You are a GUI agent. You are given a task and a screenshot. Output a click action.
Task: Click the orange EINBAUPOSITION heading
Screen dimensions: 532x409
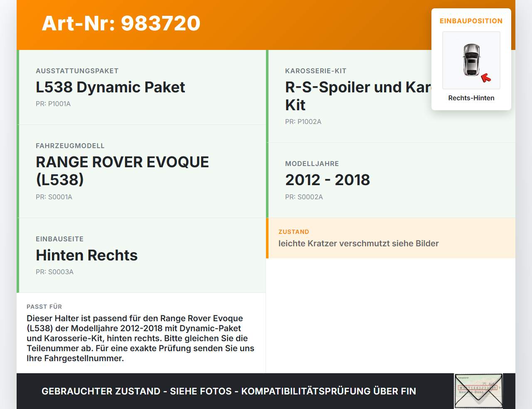(x=471, y=21)
